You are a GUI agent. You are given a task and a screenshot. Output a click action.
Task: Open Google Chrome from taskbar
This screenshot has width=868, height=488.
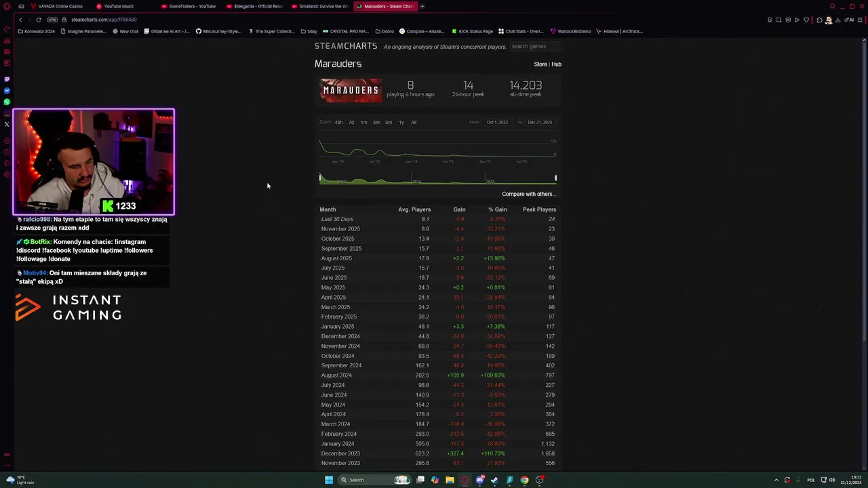[524, 480]
